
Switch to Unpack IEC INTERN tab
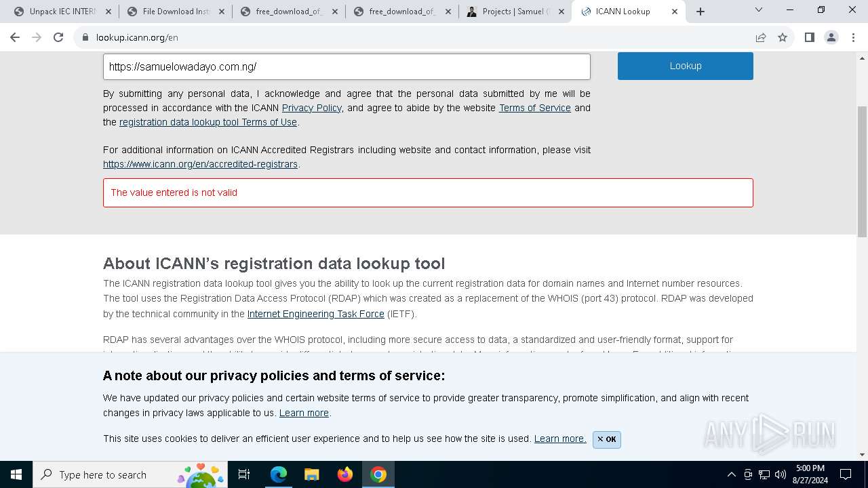click(x=62, y=12)
